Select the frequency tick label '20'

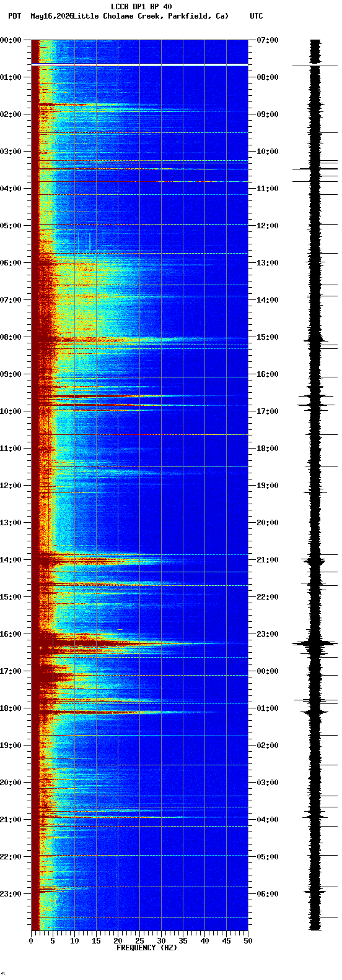118,941
